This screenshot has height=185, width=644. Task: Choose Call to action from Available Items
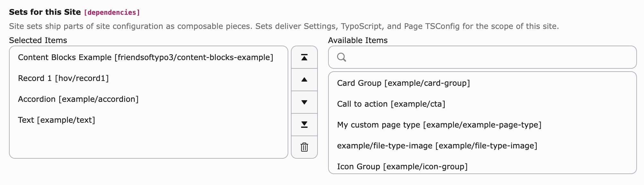tap(391, 104)
